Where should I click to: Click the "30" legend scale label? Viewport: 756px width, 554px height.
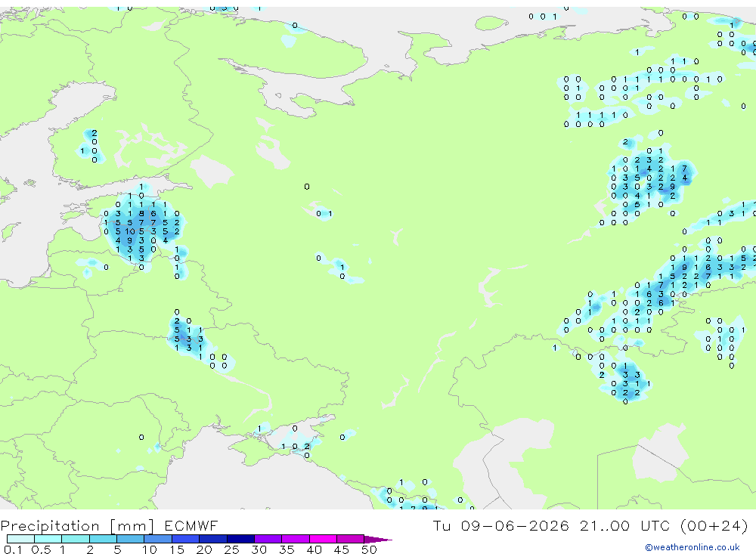click(x=259, y=549)
